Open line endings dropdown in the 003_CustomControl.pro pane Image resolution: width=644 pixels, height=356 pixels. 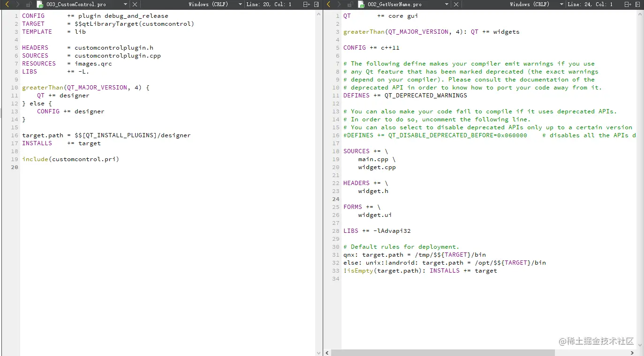(241, 4)
